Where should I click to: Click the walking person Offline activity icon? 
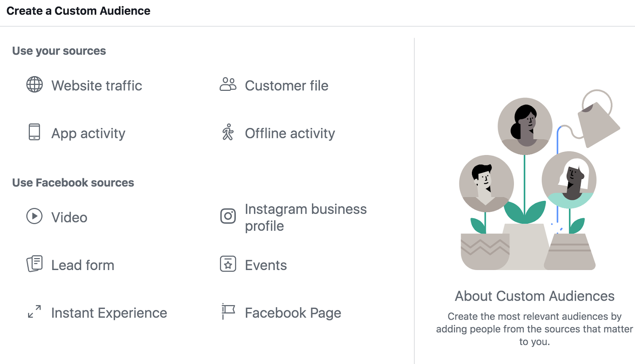click(228, 132)
